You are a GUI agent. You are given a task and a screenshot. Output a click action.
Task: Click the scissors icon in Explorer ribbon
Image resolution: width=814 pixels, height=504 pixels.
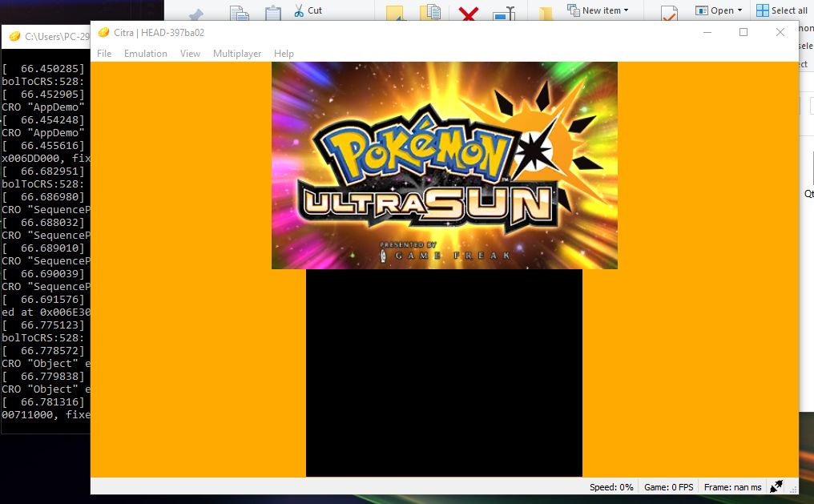point(299,10)
